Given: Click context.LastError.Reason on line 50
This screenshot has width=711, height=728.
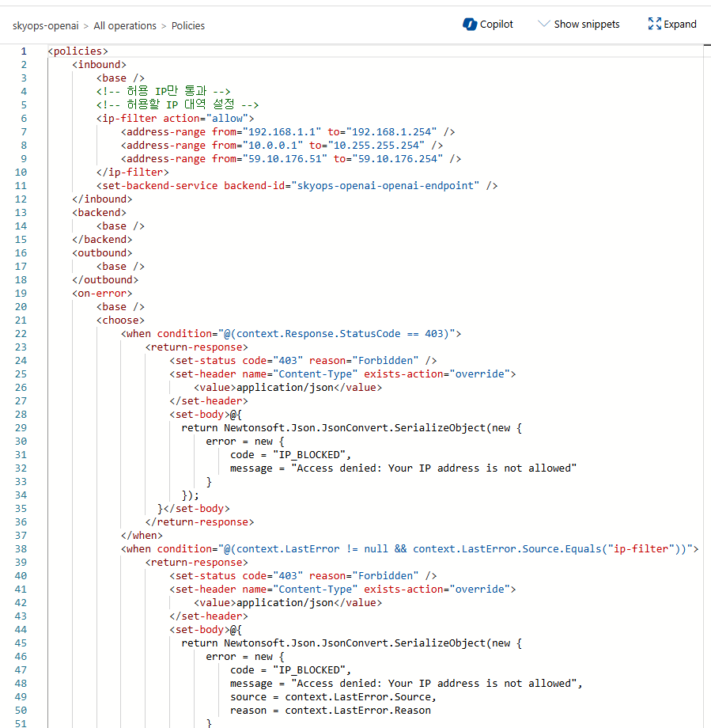Looking at the screenshot, I should click(x=357, y=711).
